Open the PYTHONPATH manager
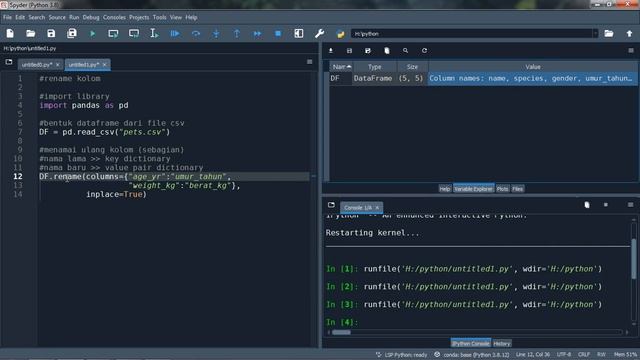Image resolution: width=640 pixels, height=360 pixels. [x=340, y=34]
